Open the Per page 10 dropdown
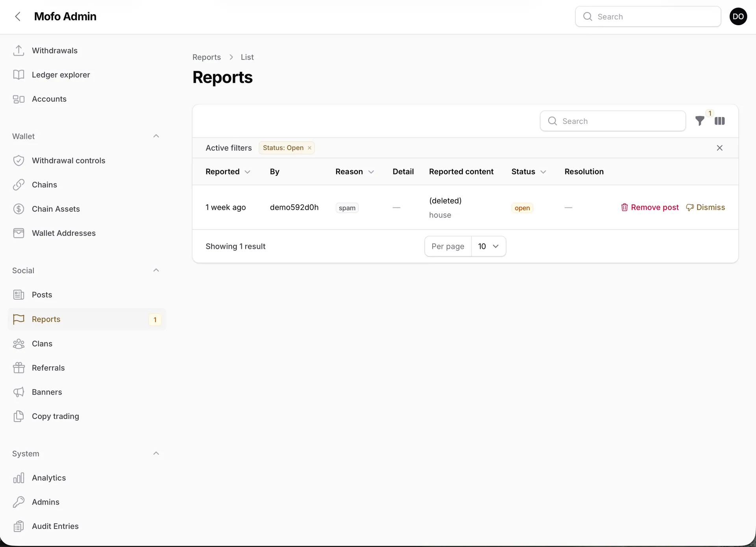 coord(488,247)
